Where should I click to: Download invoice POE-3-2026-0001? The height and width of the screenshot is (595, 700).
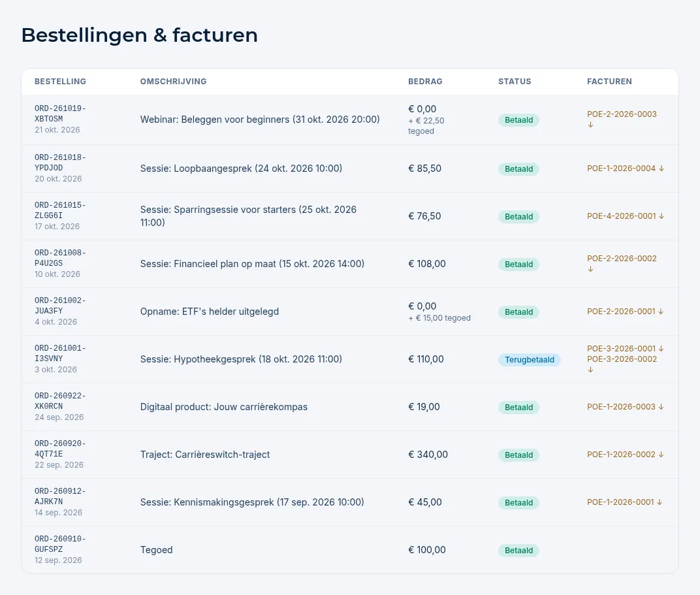coord(626,349)
